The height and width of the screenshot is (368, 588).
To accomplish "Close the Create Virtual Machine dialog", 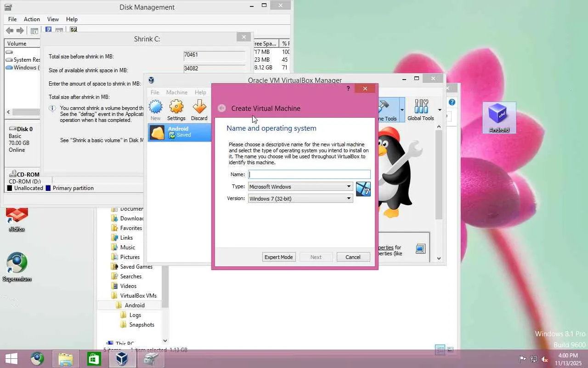I will click(365, 88).
